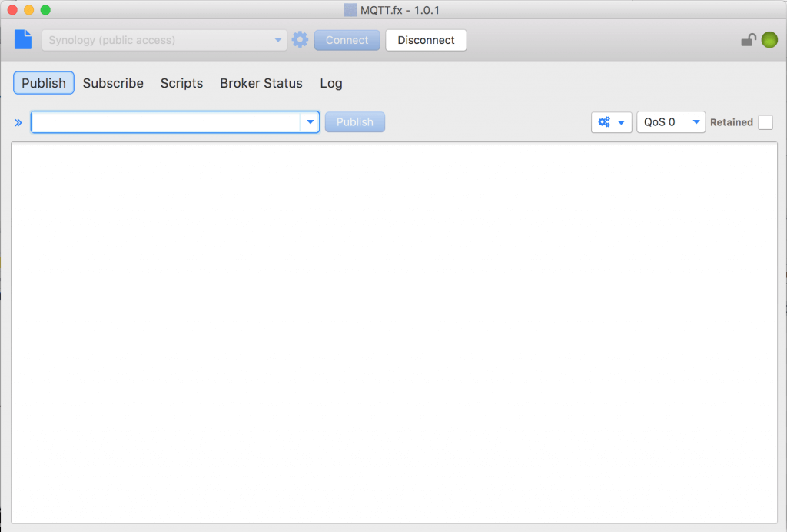This screenshot has width=787, height=532.
Task: Tick the Retained checkbox
Action: [x=765, y=122]
